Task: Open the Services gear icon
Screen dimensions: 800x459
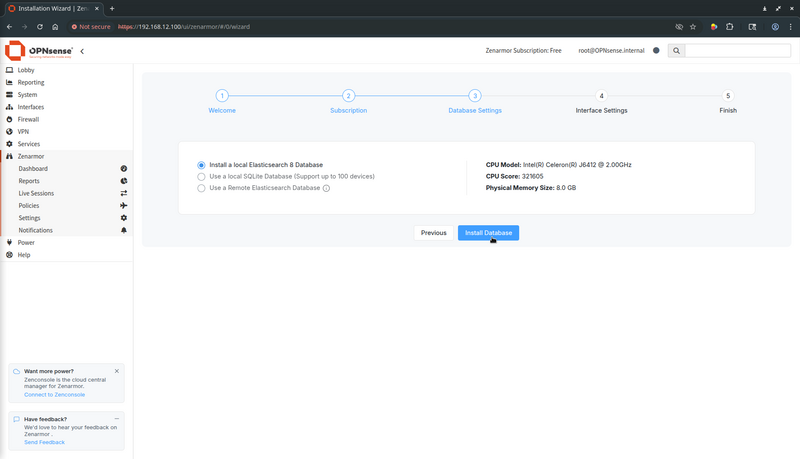Action: pyautogui.click(x=9, y=144)
